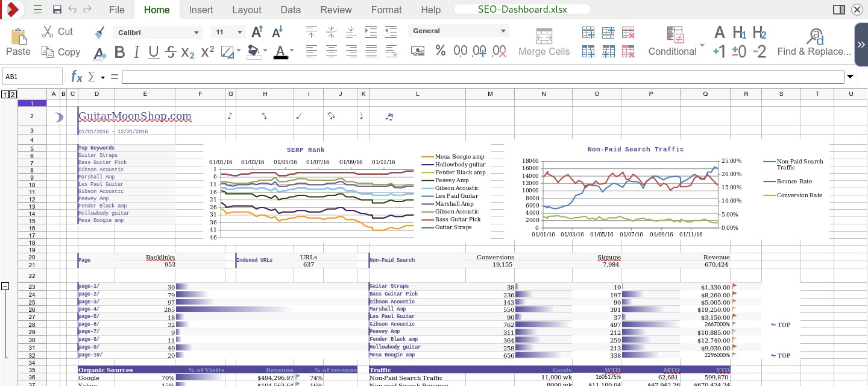The height and width of the screenshot is (386, 868).
Task: Switch to the Layout tab
Action: click(247, 10)
